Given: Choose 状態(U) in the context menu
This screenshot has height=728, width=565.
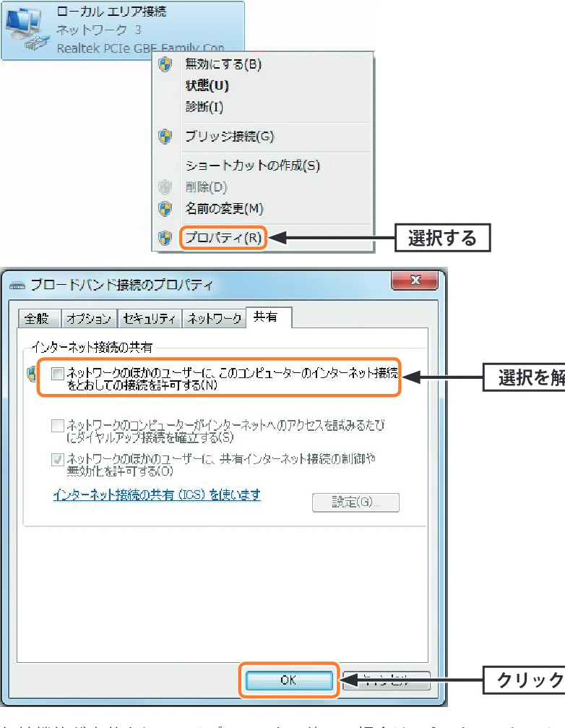Looking at the screenshot, I should (207, 86).
